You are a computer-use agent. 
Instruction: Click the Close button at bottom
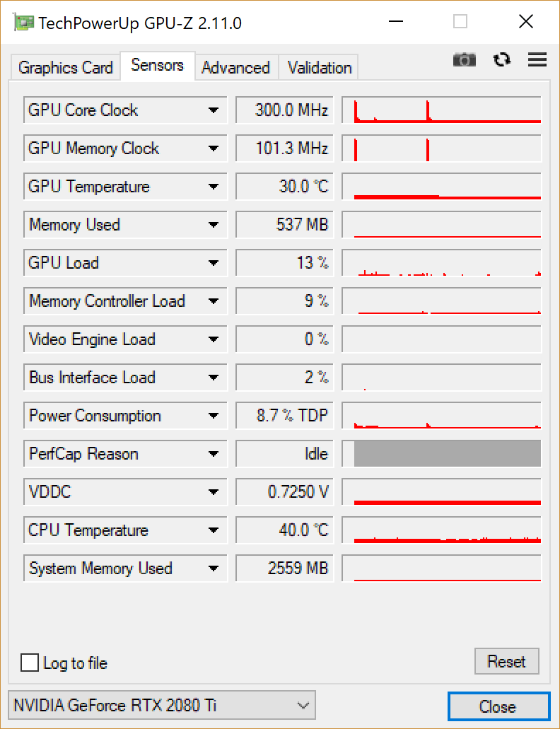[498, 706]
